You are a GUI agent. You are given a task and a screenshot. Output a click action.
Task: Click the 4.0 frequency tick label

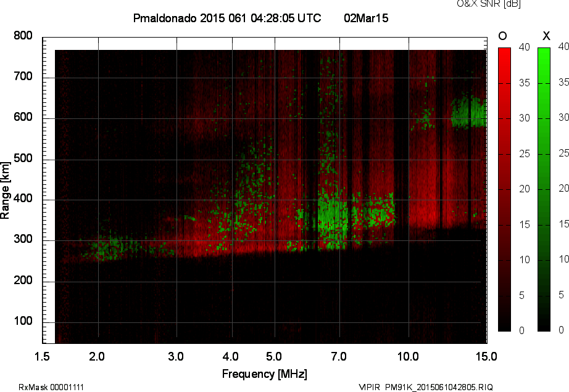[x=230, y=356]
